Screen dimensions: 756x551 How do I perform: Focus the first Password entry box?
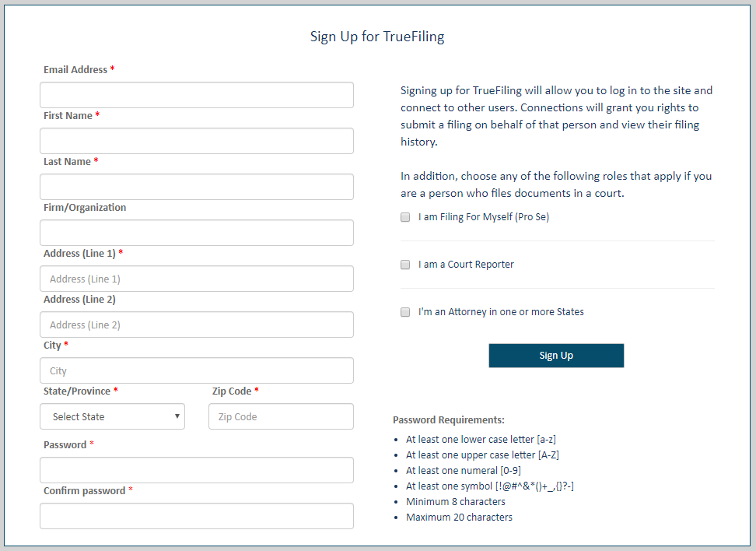(x=196, y=470)
